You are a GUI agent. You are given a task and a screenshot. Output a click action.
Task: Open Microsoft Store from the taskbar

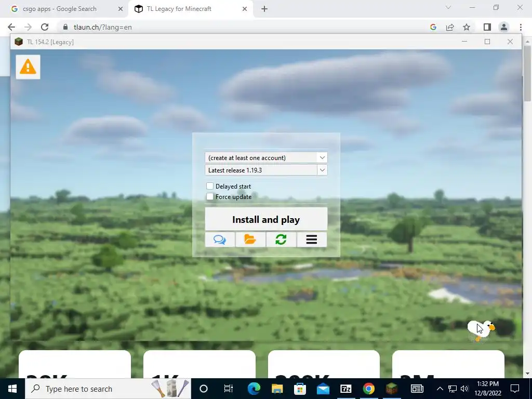(x=300, y=389)
